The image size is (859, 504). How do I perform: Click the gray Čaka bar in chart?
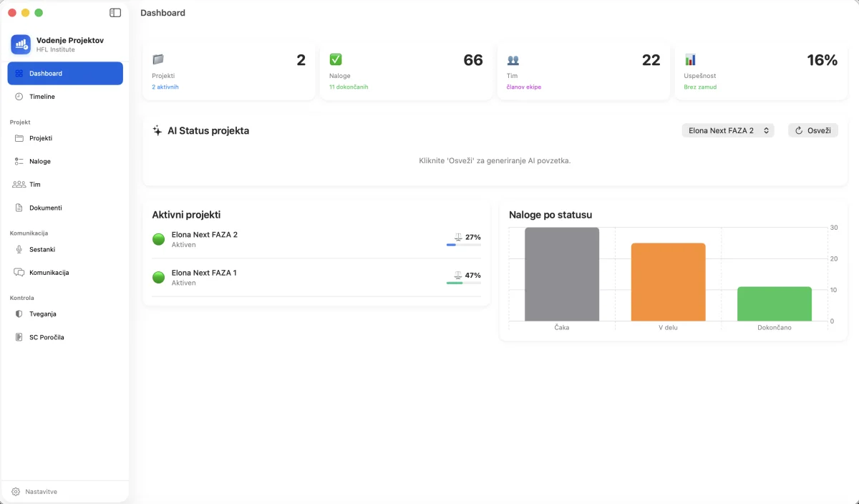pos(562,274)
